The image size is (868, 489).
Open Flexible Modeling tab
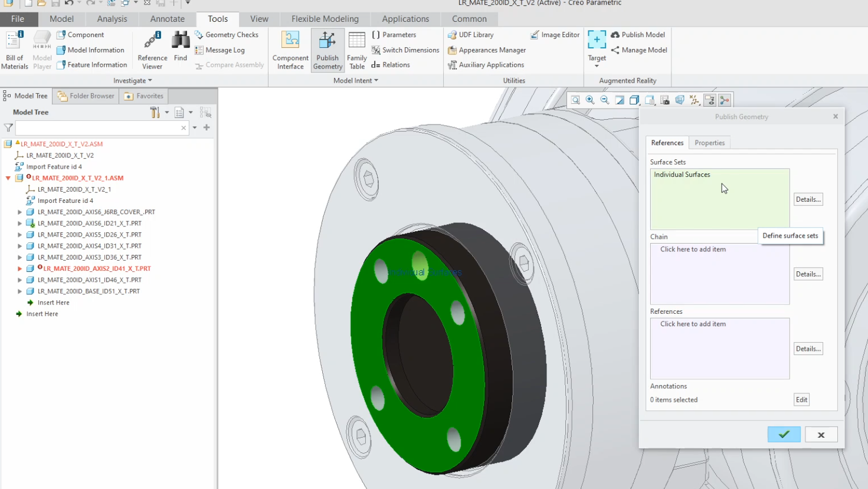(x=325, y=19)
